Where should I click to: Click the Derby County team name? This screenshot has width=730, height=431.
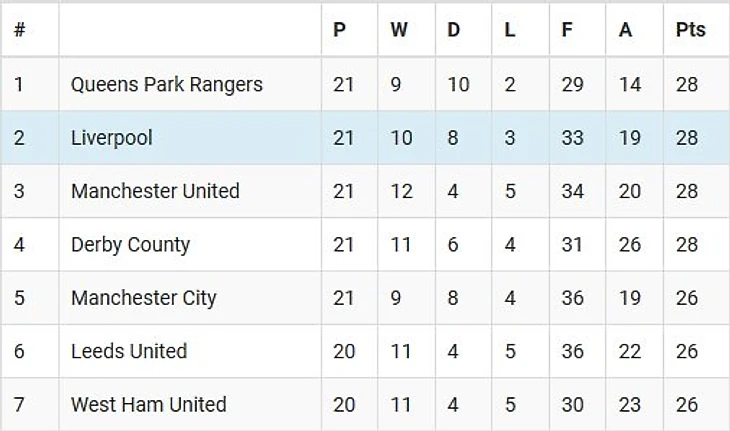(130, 244)
